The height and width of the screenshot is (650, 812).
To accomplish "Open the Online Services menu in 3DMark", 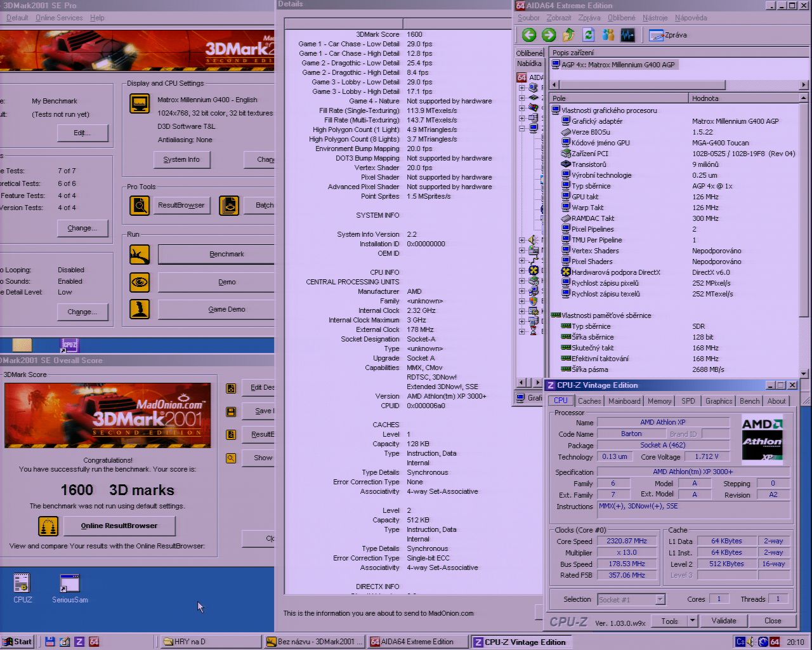I will tap(59, 18).
